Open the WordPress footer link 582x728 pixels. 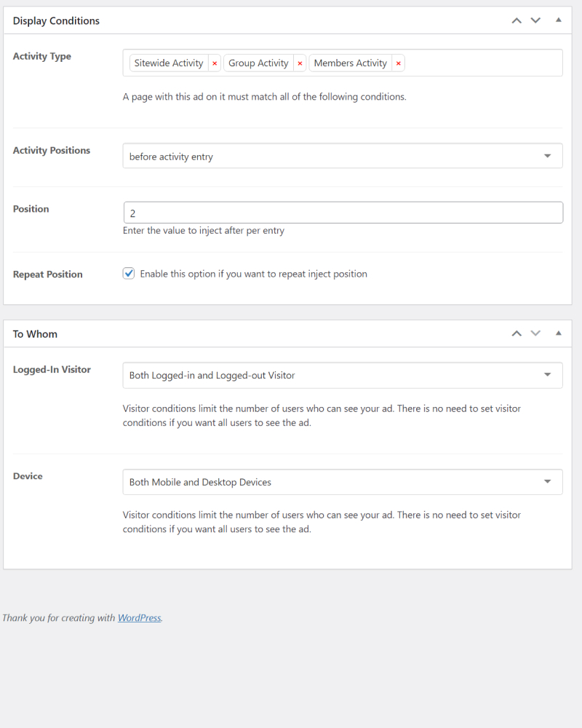139,618
